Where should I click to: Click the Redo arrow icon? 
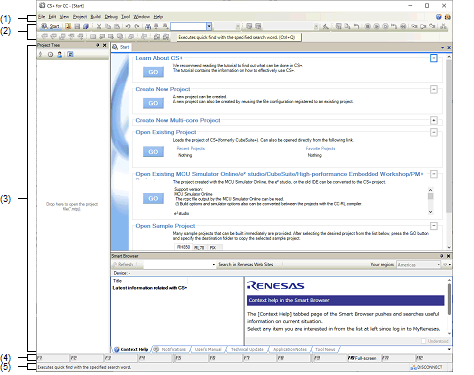click(137, 26)
